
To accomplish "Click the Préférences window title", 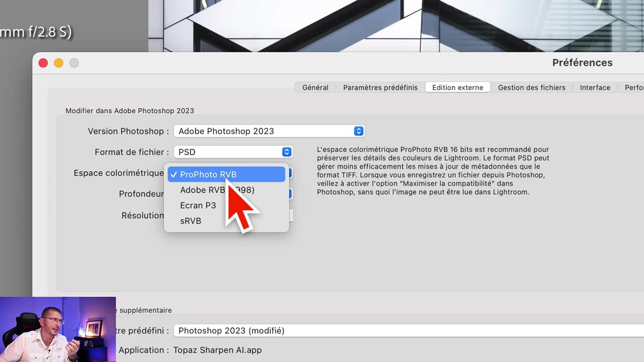I will [x=582, y=63].
